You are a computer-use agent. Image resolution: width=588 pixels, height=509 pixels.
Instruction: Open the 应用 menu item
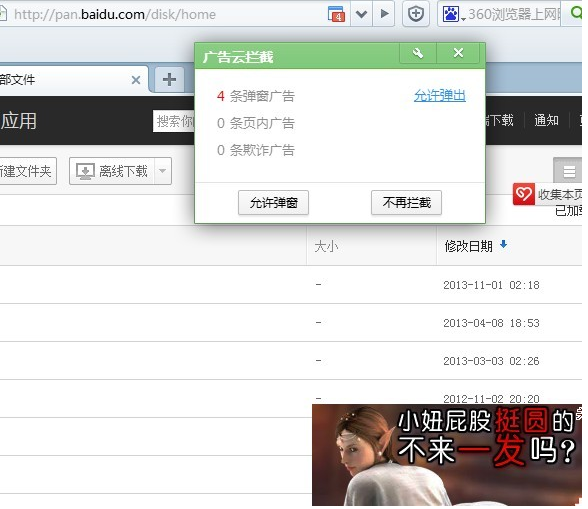coord(19,121)
